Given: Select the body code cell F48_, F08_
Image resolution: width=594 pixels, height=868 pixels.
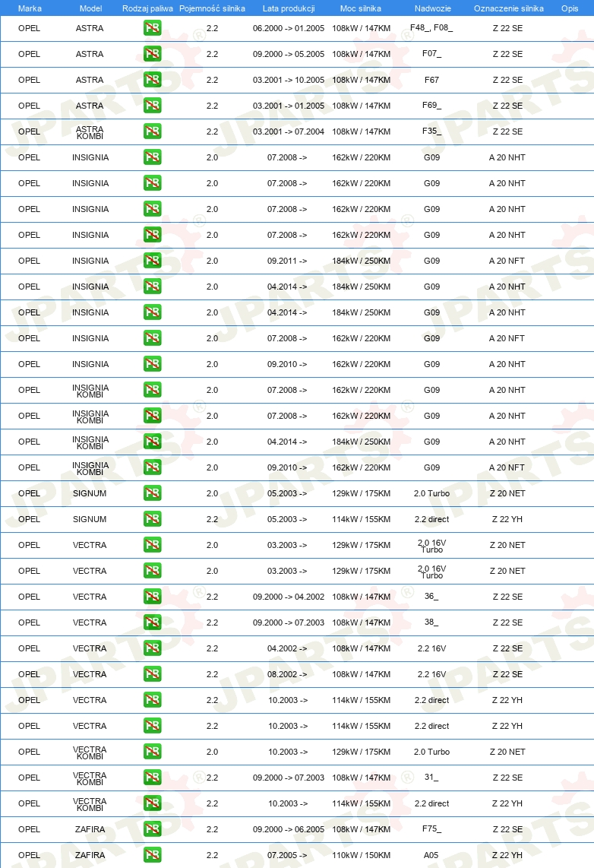Looking at the screenshot, I should [431, 27].
